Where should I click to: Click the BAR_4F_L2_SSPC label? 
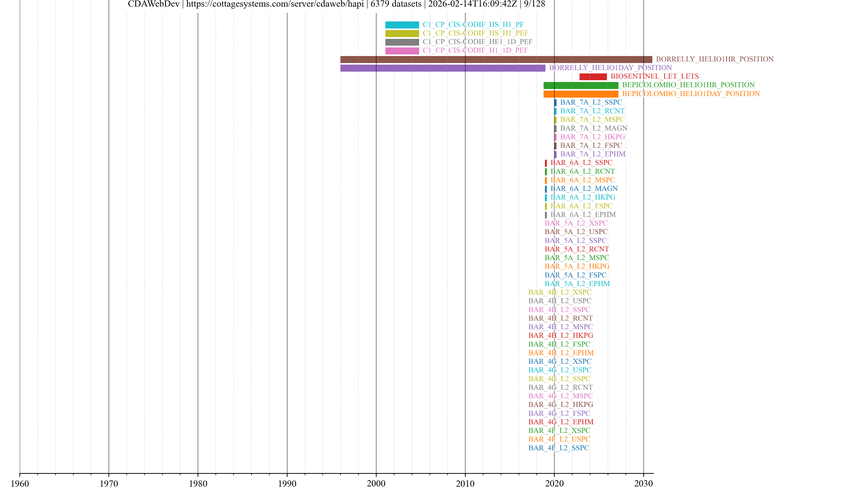558,448
